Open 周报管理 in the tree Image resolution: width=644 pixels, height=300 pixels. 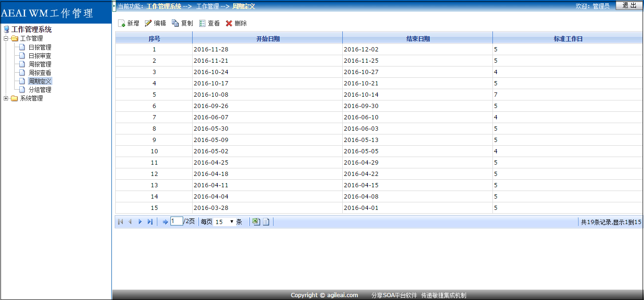click(x=40, y=64)
